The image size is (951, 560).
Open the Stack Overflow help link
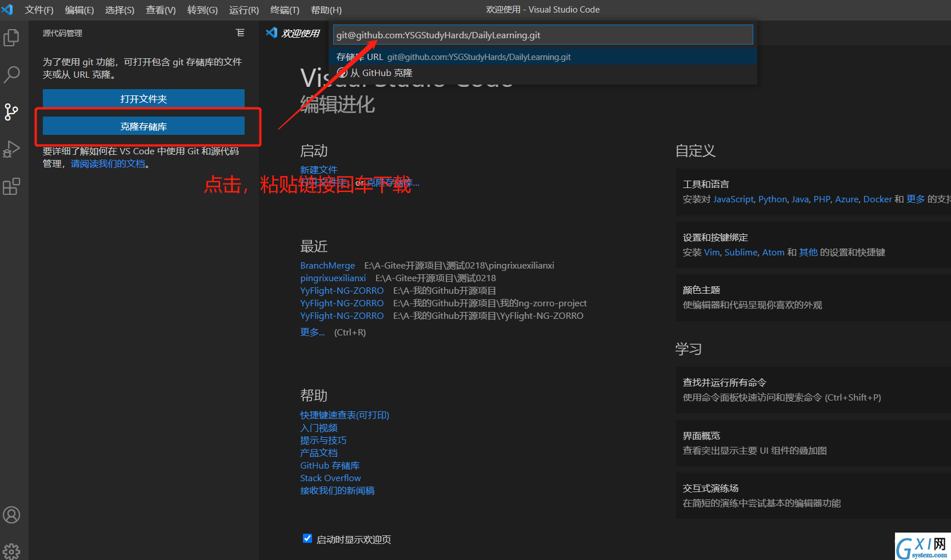click(x=330, y=478)
